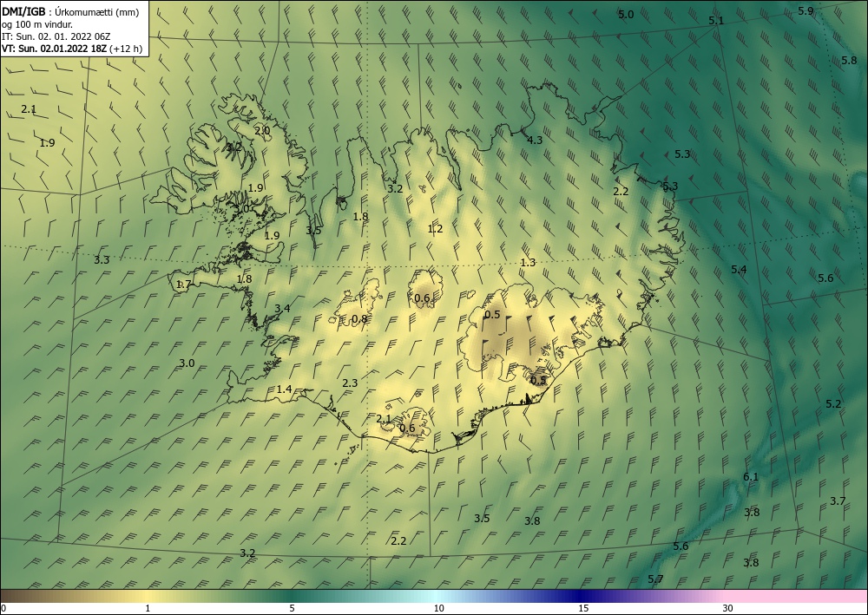Viewport: 868px width, 615px height.
Task: Select the 5.1 value label
Action: point(716,21)
